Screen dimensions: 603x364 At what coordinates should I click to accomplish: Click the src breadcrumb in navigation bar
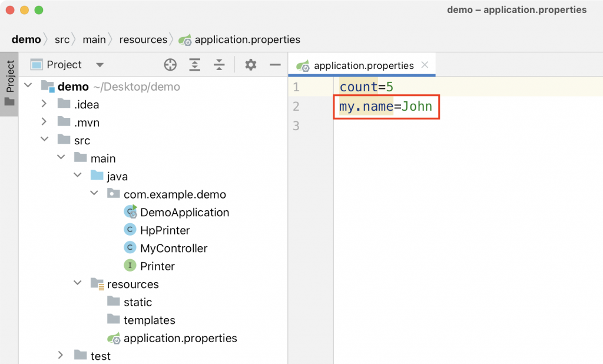click(x=62, y=39)
